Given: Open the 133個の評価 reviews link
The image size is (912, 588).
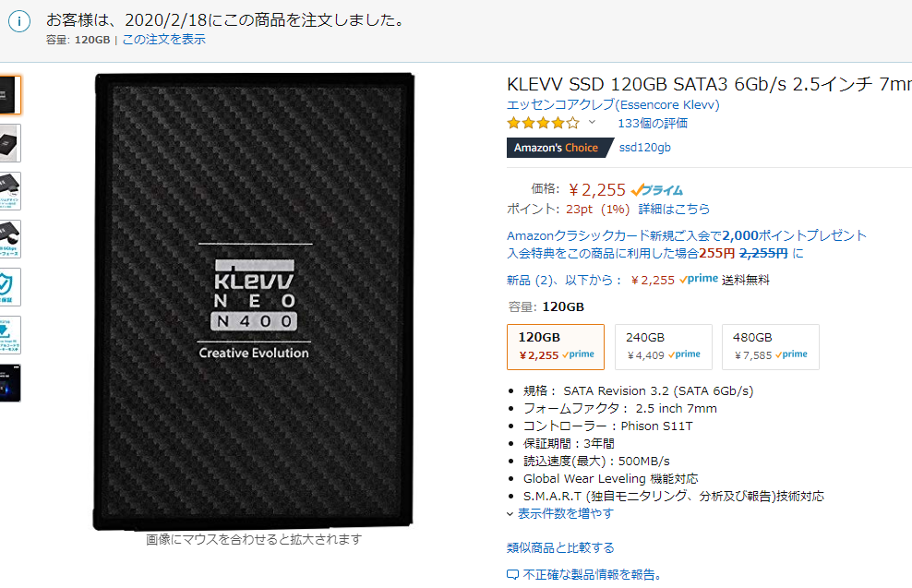Looking at the screenshot, I should pos(652,123).
